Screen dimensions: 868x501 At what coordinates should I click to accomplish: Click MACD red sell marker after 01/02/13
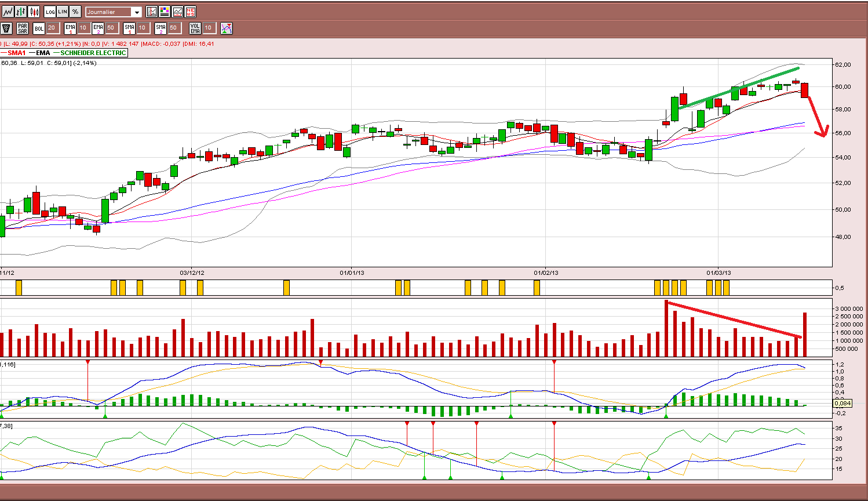(x=555, y=362)
